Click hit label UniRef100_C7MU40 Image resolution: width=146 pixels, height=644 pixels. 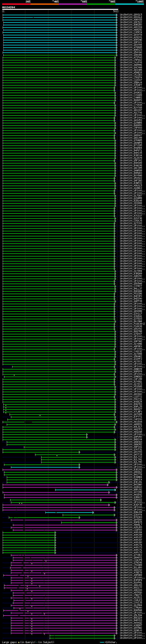click(131, 608)
